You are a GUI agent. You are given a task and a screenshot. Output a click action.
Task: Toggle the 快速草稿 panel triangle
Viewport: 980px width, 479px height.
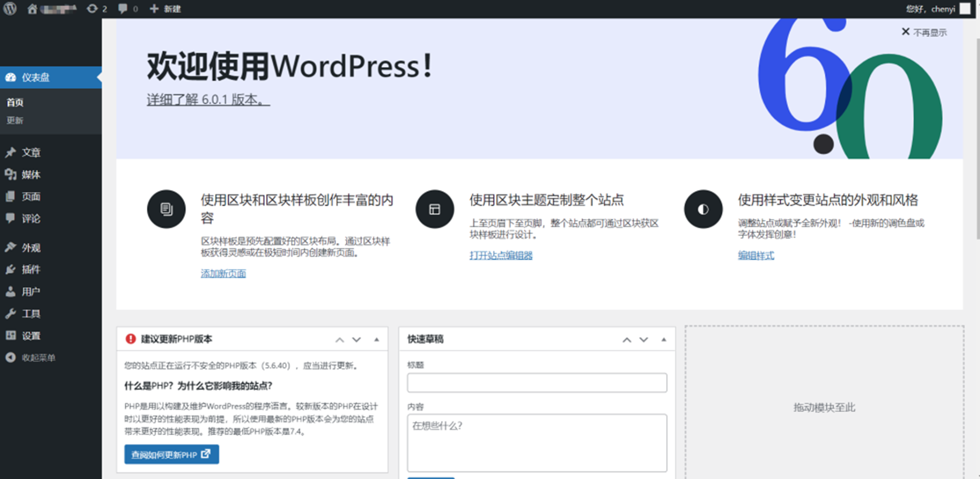point(664,339)
